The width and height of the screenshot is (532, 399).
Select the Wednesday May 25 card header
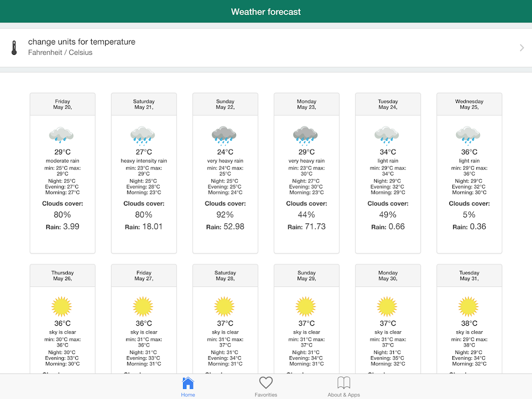[x=469, y=104]
